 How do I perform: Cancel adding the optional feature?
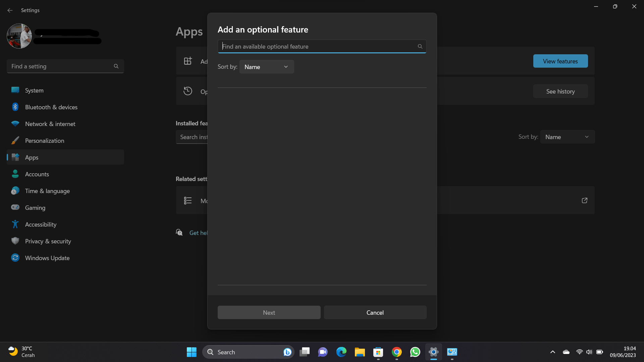[x=375, y=312]
